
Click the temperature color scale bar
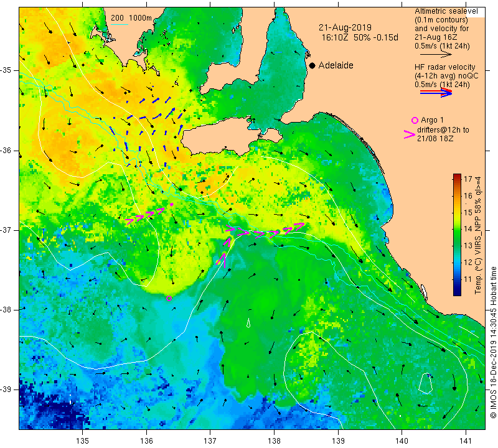point(457,235)
